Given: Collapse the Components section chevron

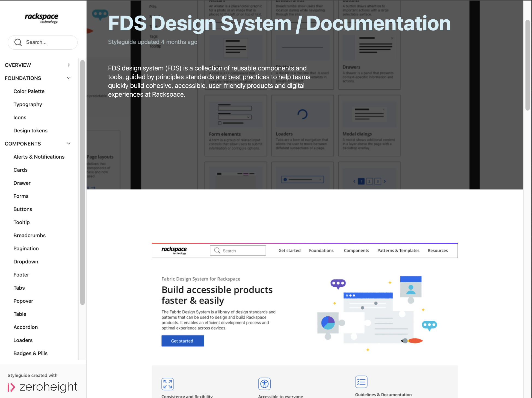Looking at the screenshot, I should (x=69, y=144).
